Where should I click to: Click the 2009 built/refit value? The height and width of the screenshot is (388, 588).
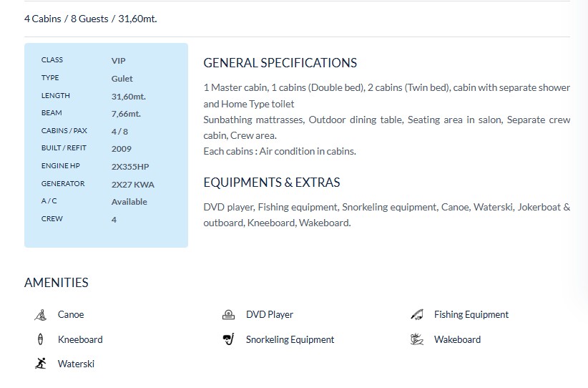click(122, 150)
